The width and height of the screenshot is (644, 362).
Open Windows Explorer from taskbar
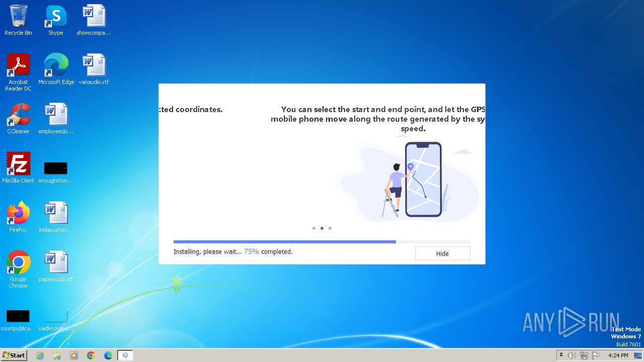57,355
